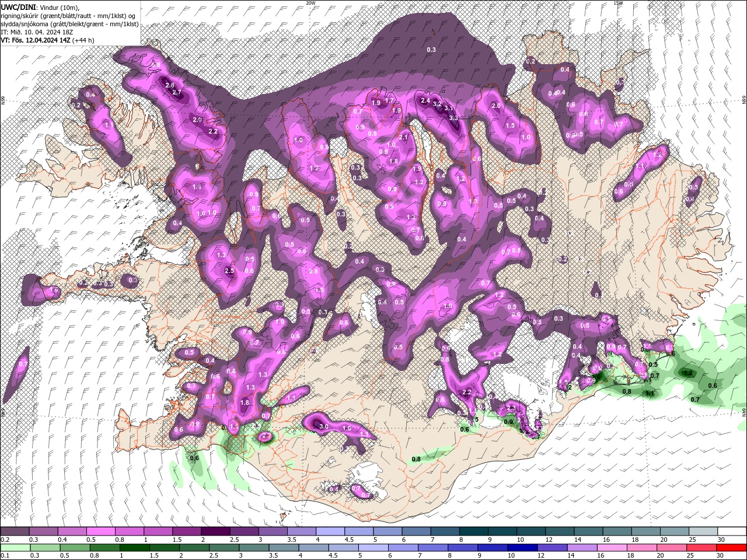Viewport: 747px width, 560px height.
Task: Select the 0.5–0.8 swatch in green legend row
Action: pyautogui.click(x=75, y=548)
